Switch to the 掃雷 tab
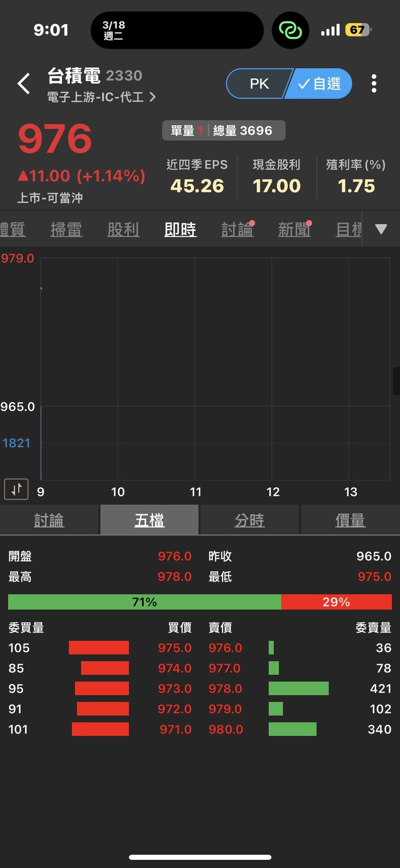Screen dimensions: 400x868 pyautogui.click(x=66, y=229)
